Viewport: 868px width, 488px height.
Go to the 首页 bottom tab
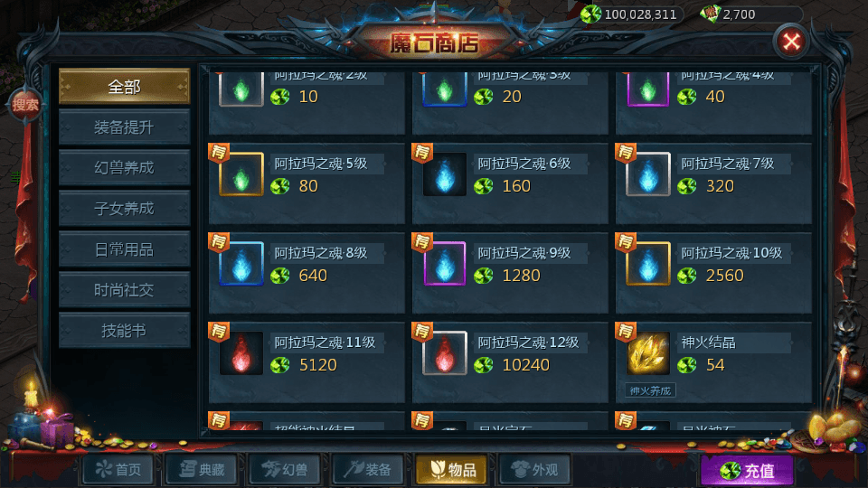[118, 470]
